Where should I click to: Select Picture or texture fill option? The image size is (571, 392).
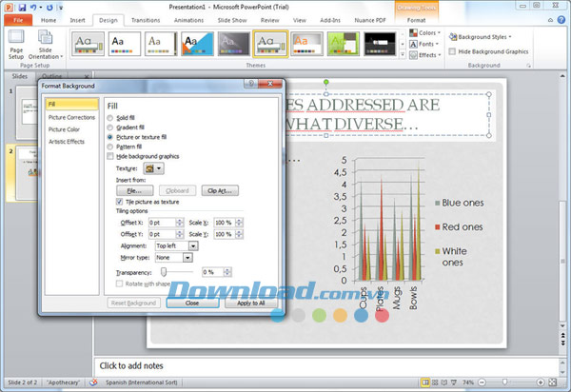click(110, 137)
